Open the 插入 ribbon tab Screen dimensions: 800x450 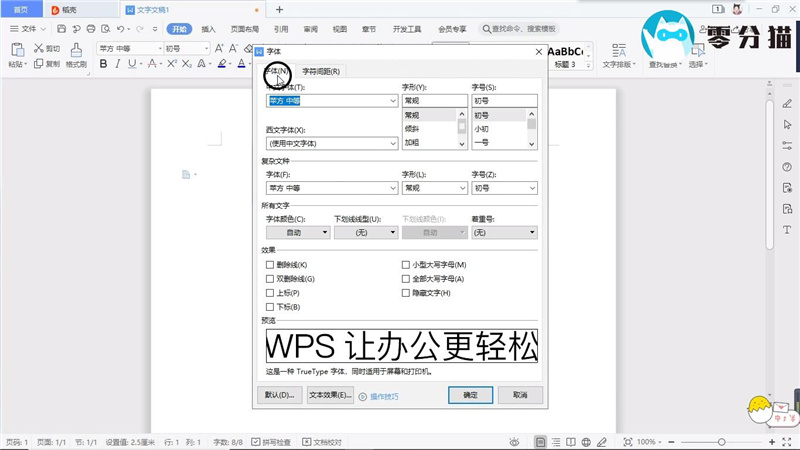(208, 29)
